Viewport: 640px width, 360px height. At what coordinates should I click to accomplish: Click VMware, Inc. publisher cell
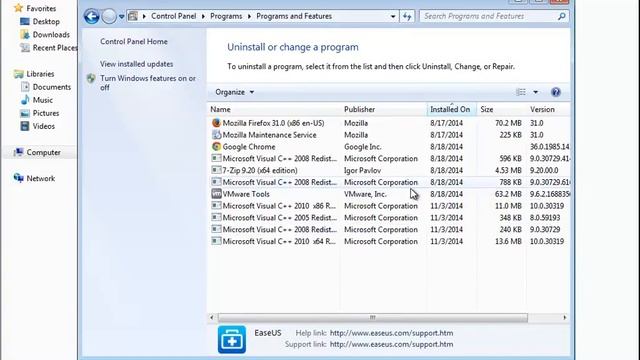pos(365,194)
